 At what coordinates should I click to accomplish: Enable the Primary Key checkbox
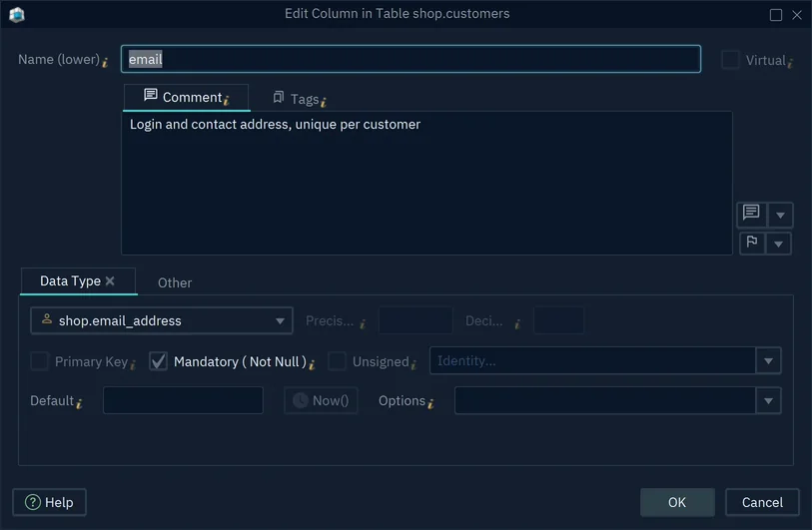point(39,360)
